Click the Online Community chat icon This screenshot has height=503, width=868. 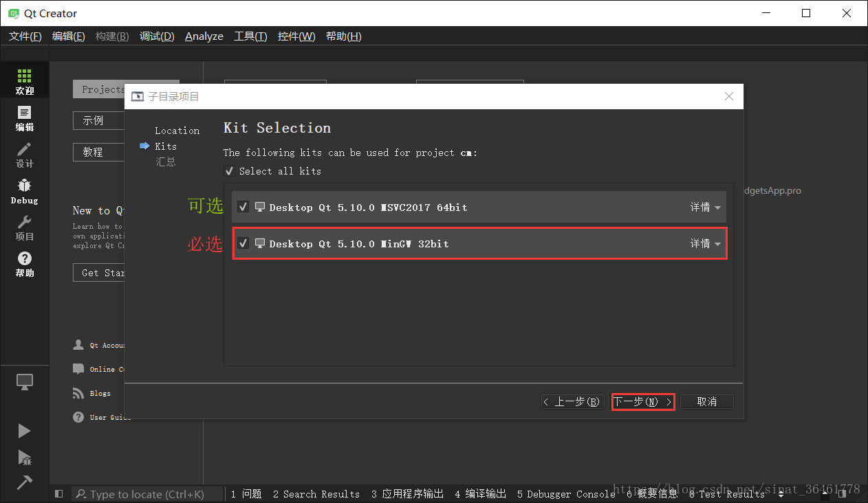[x=78, y=369]
